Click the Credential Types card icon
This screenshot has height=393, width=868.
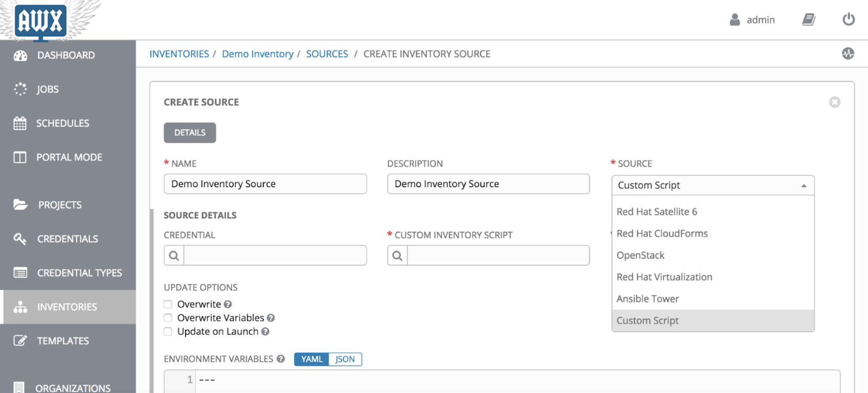click(20, 272)
